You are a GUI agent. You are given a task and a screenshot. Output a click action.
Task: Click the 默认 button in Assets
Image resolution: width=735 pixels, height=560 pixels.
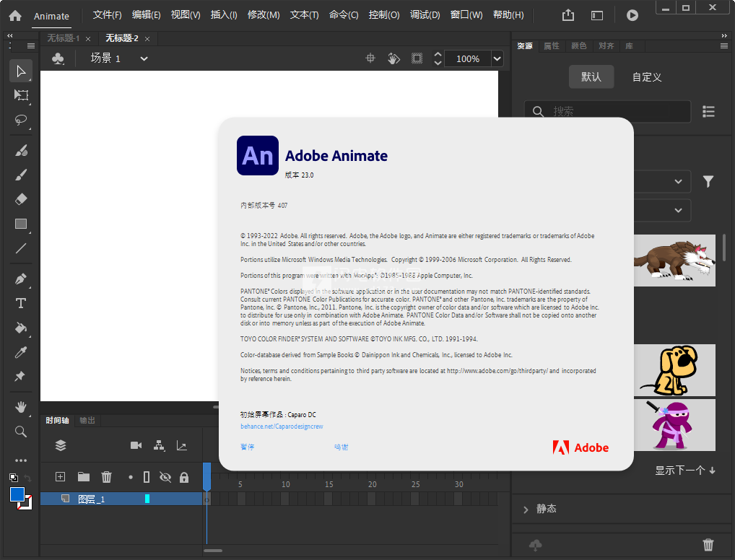click(591, 76)
